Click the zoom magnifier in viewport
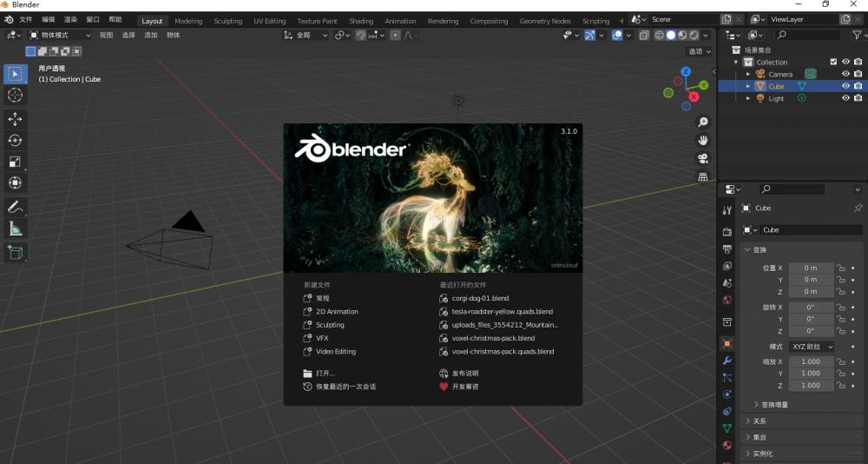The width and height of the screenshot is (868, 464). pyautogui.click(x=703, y=122)
